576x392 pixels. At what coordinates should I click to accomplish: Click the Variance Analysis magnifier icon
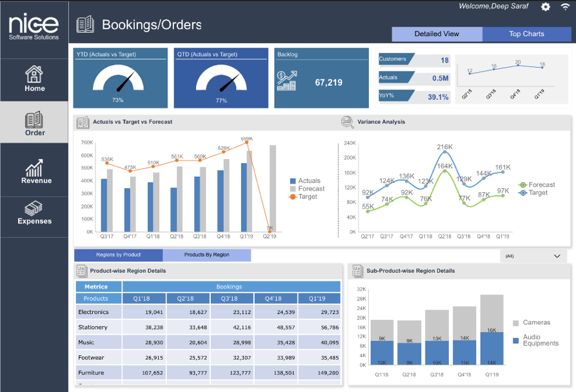[x=347, y=122]
